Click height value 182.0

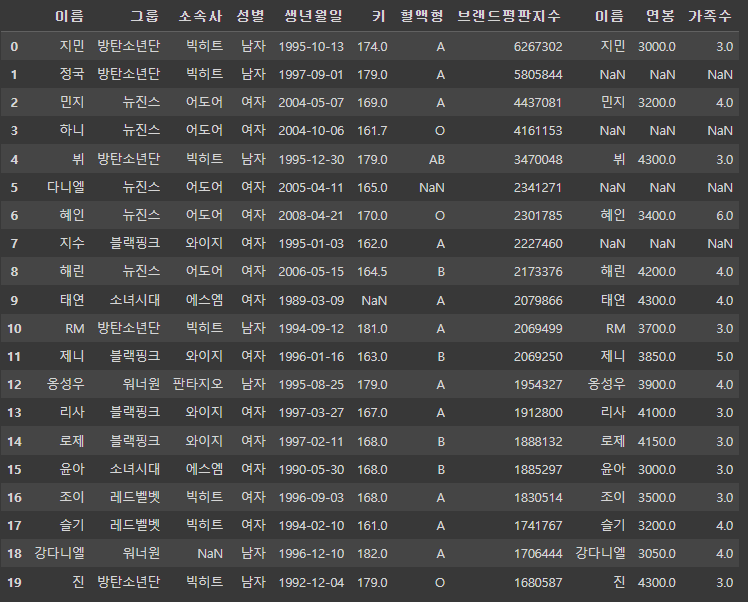click(372, 554)
